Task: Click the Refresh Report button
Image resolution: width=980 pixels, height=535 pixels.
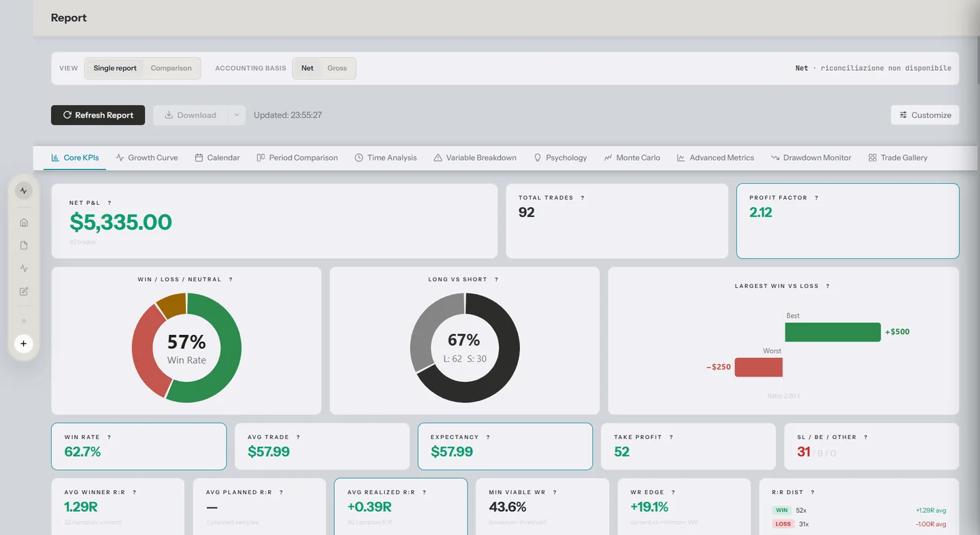Action: coord(98,115)
